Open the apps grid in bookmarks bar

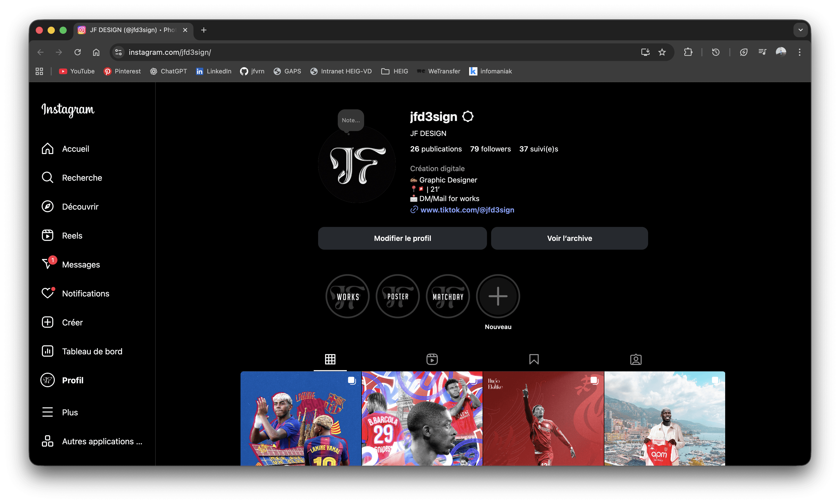tap(39, 71)
